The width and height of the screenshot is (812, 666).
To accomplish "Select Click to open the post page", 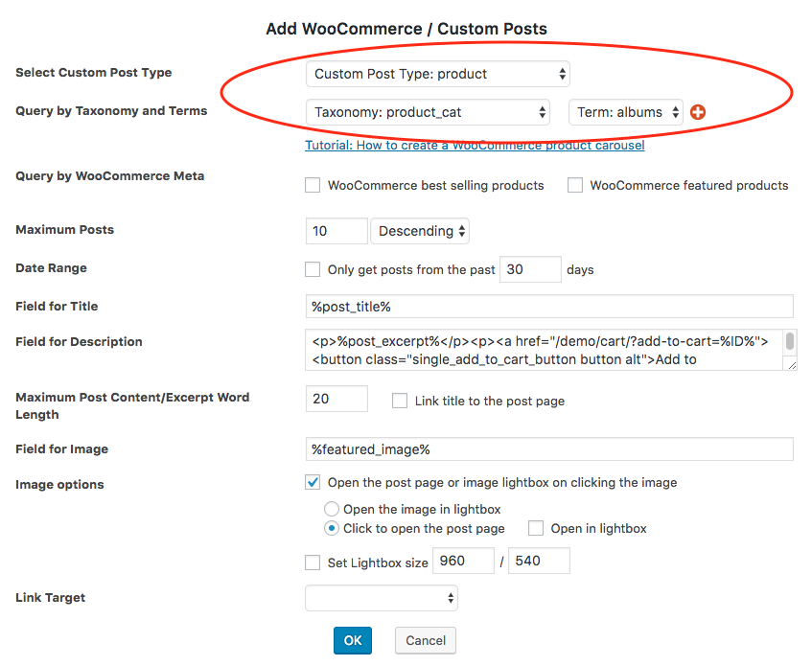I will pos(332,528).
